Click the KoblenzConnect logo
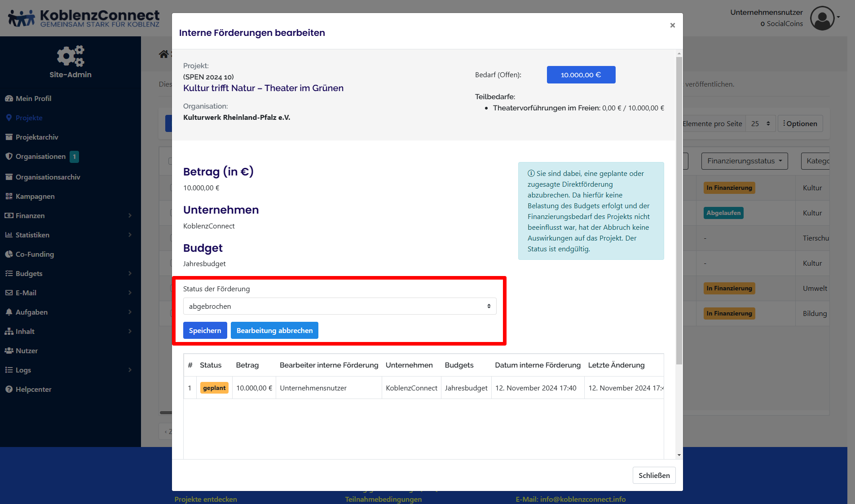Image resolution: width=855 pixels, height=504 pixels. pos(84,18)
